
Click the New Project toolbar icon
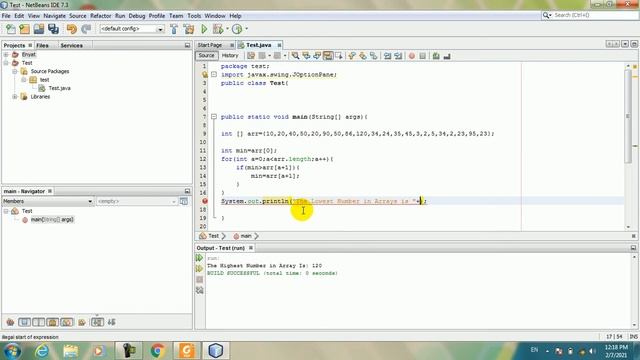(24, 29)
